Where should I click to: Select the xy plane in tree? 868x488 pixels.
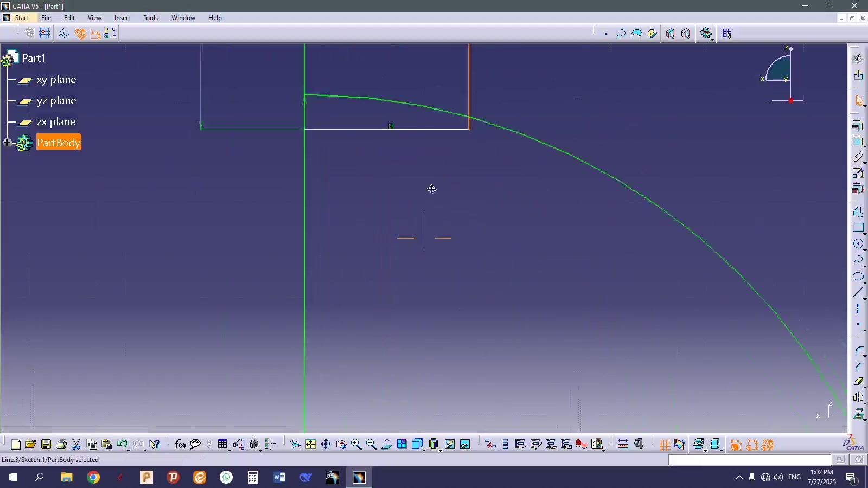tap(56, 80)
